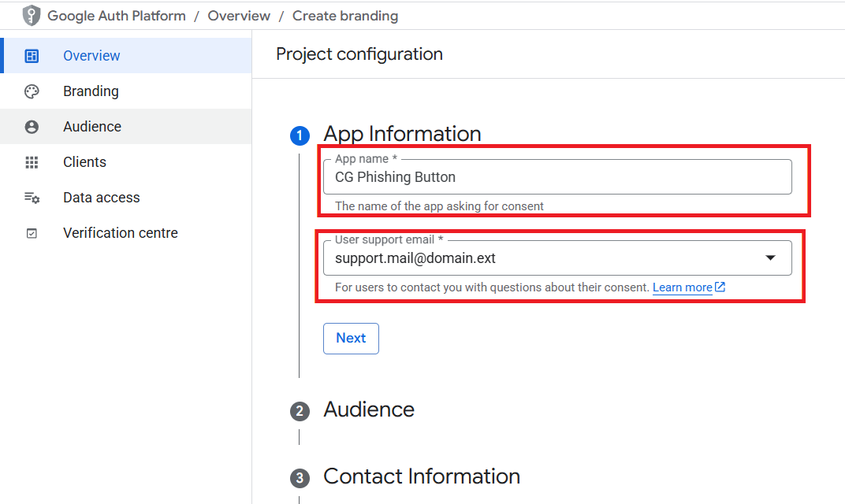Expand step 3 Contact Information section
The width and height of the screenshot is (845, 504).
(x=422, y=476)
